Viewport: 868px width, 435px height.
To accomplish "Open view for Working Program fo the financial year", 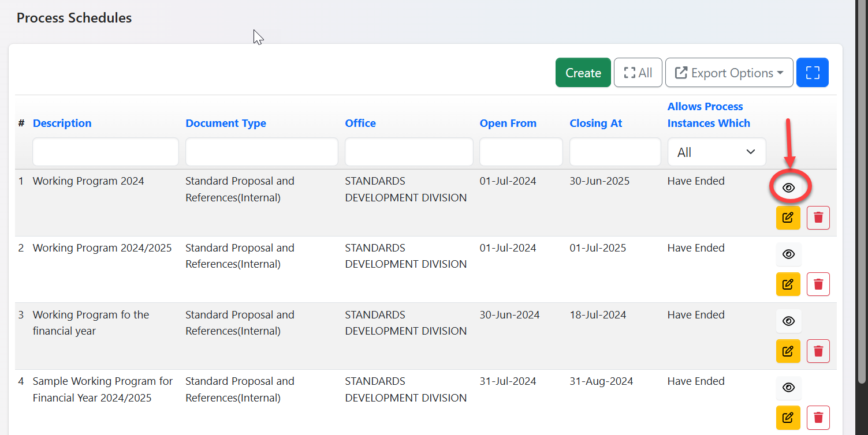I will point(788,321).
